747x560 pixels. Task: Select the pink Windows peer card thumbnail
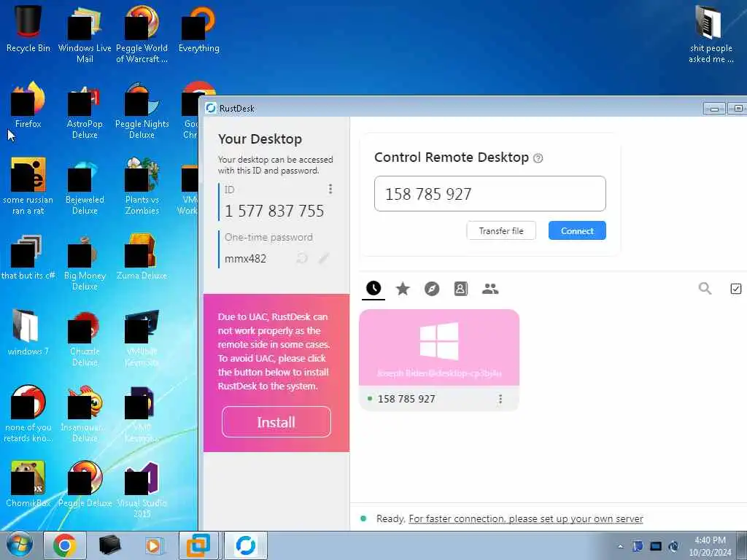point(439,347)
